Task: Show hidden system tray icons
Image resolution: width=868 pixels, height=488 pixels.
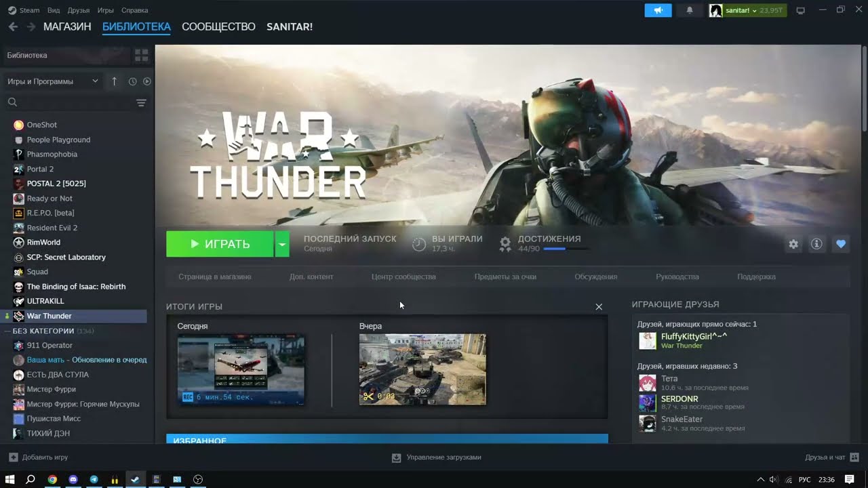Action: [760, 480]
